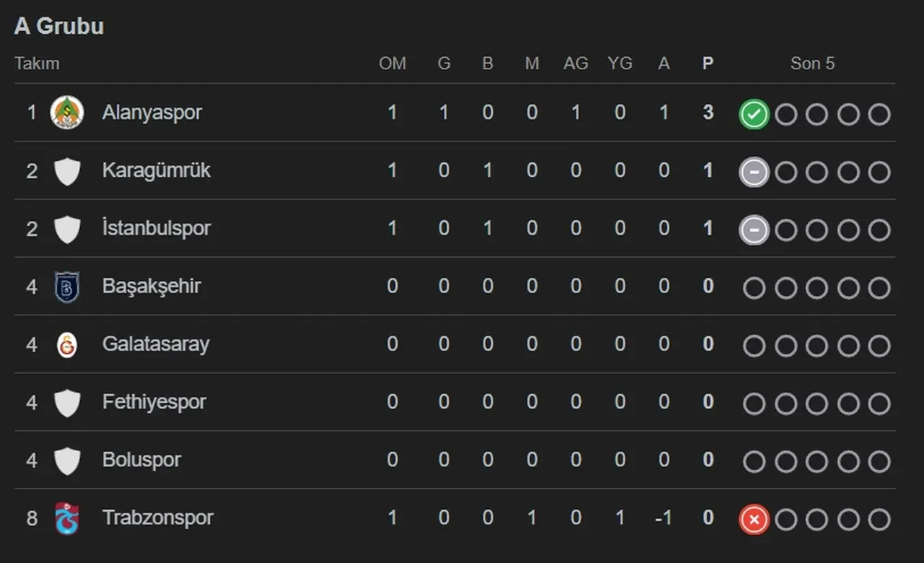
Task: Click Boluspor's placeholder shield icon
Action: pos(67,461)
